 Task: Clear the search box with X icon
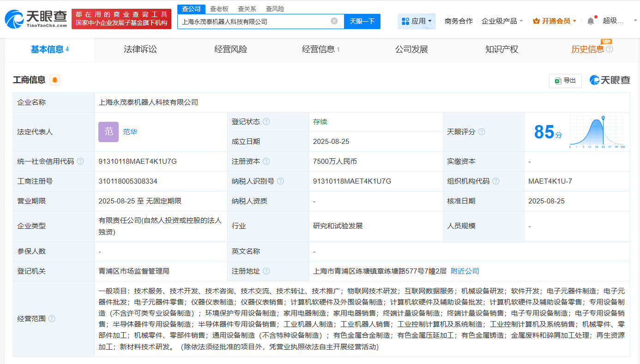coord(334,21)
